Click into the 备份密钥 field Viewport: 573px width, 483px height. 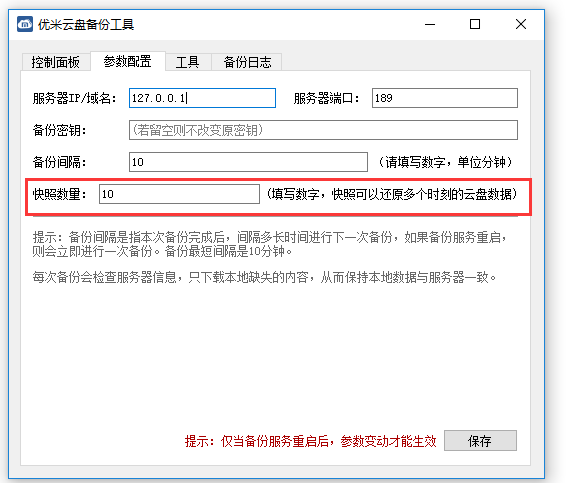[x=323, y=130]
